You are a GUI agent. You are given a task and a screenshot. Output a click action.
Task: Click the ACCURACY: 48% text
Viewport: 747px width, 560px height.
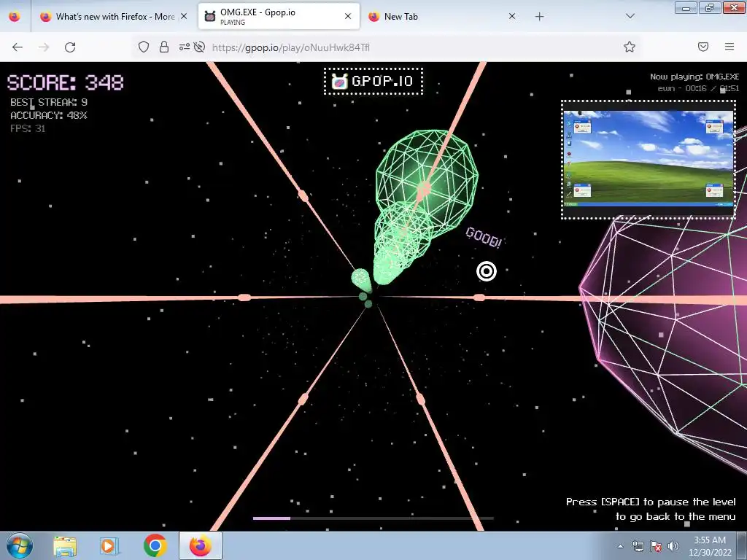pos(49,115)
